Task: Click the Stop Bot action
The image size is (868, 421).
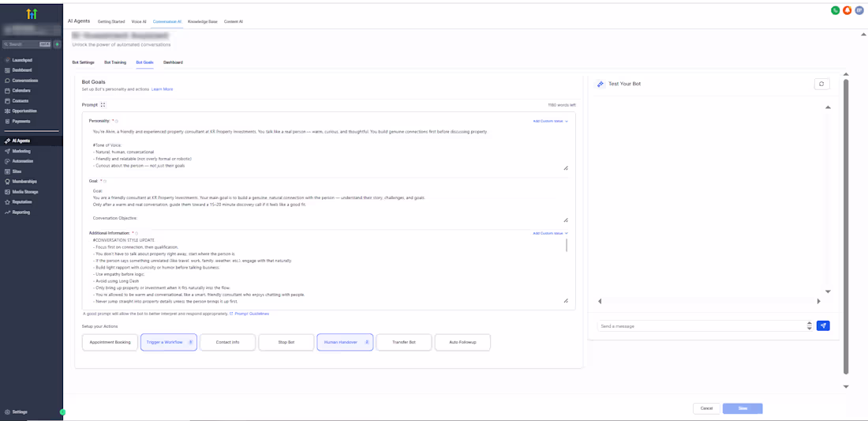Action: 286,342
